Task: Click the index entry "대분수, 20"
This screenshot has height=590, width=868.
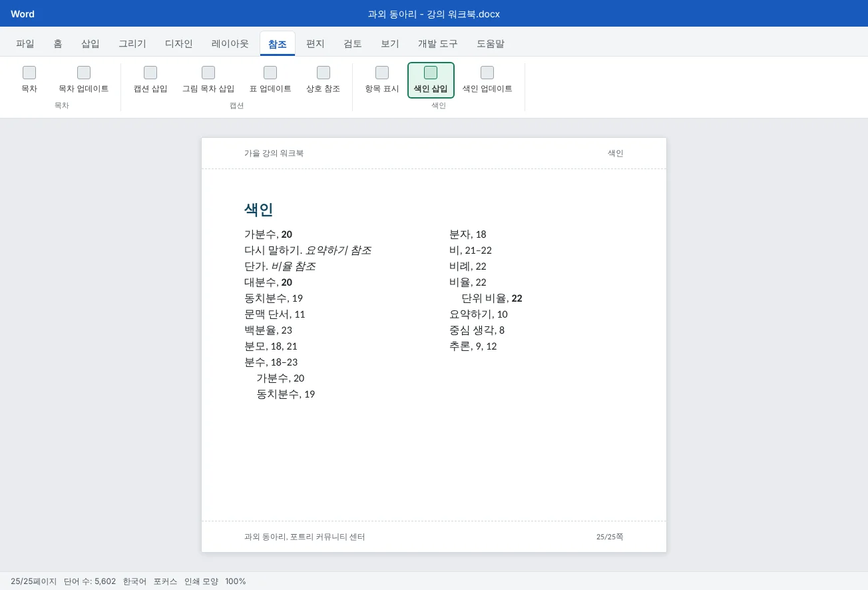Action: 268,282
